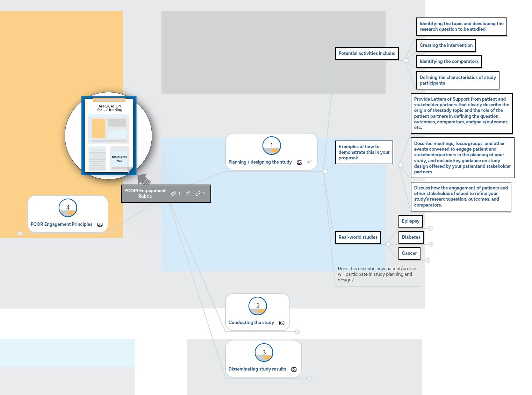532x395 pixels.
Task: Click numbered circle 4 icon
Action: click(68, 208)
